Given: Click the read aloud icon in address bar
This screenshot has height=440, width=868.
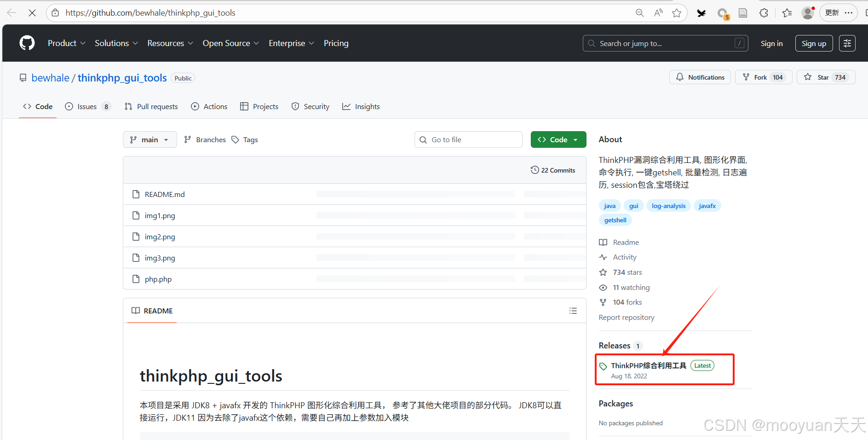Looking at the screenshot, I should point(658,13).
